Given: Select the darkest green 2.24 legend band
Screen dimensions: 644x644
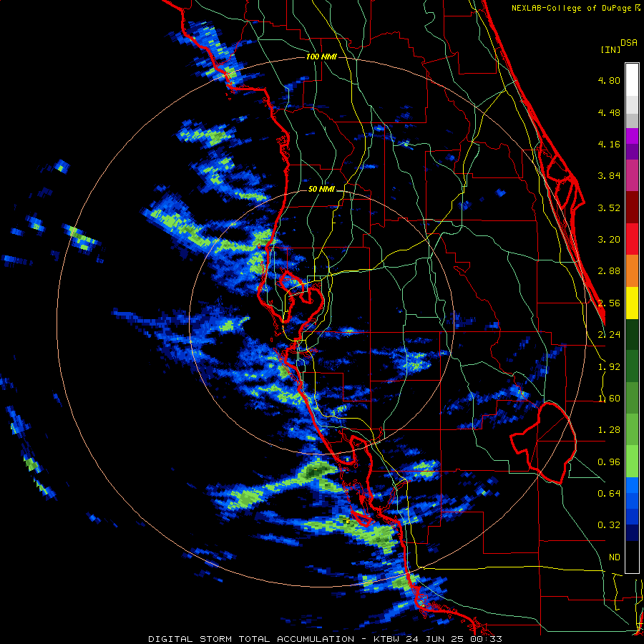Looking at the screenshot, I should (632, 334).
